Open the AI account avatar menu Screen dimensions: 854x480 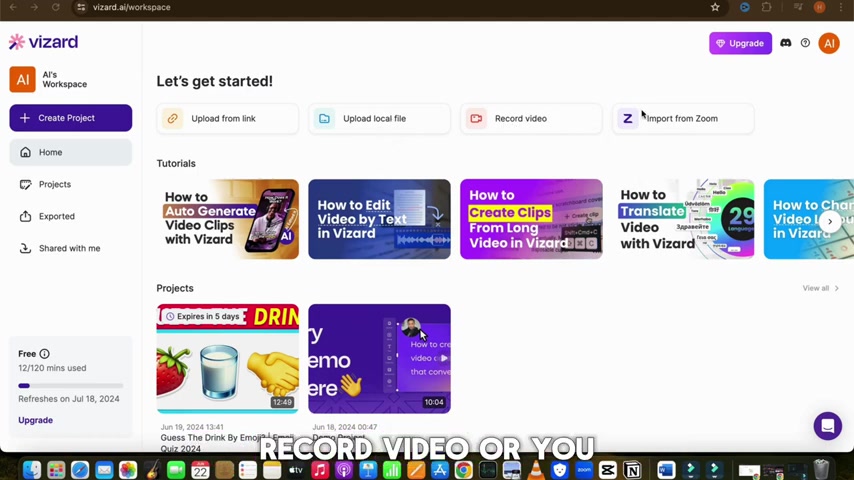[829, 43]
